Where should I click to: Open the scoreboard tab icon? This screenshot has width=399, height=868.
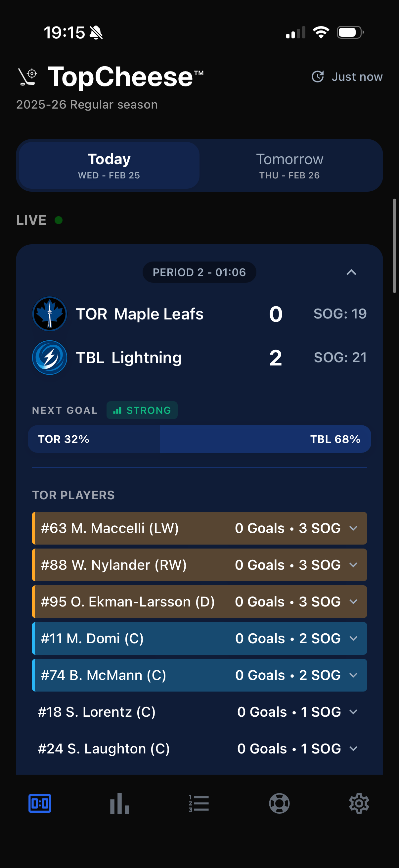[40, 803]
